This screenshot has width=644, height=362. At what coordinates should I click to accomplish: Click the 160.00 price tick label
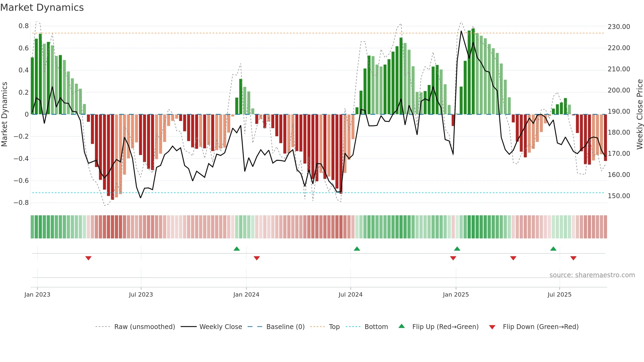coord(619,175)
